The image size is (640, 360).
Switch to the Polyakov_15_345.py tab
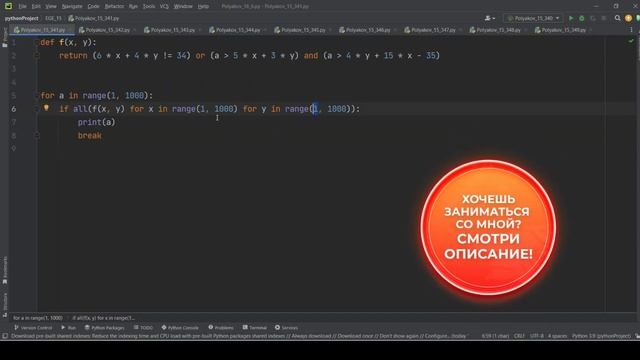303,30
